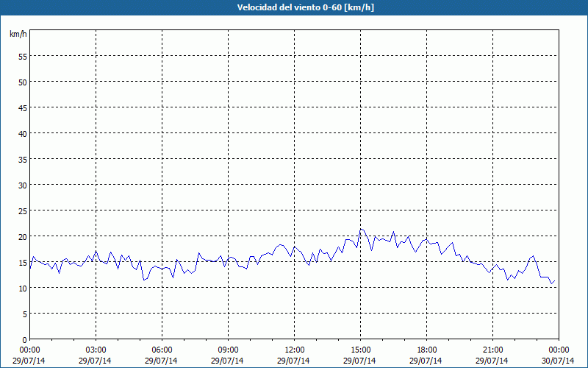Image resolution: width=588 pixels, height=368 pixels.
Task: Click the '30/07/14' date label
Action: (559, 361)
